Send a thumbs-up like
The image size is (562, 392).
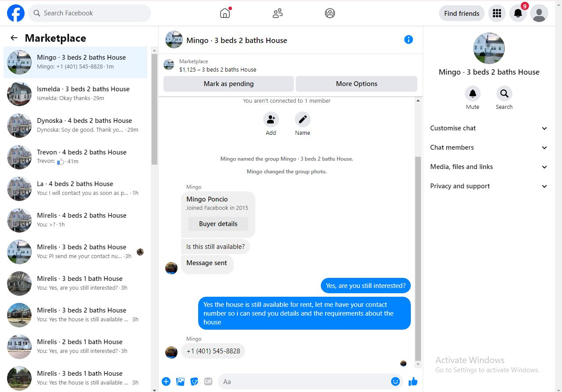click(x=413, y=381)
